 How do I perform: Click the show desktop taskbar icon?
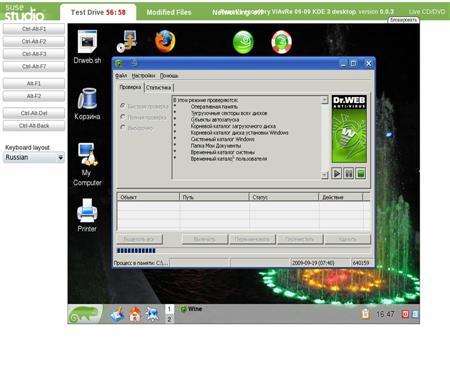pyautogui.click(x=117, y=314)
